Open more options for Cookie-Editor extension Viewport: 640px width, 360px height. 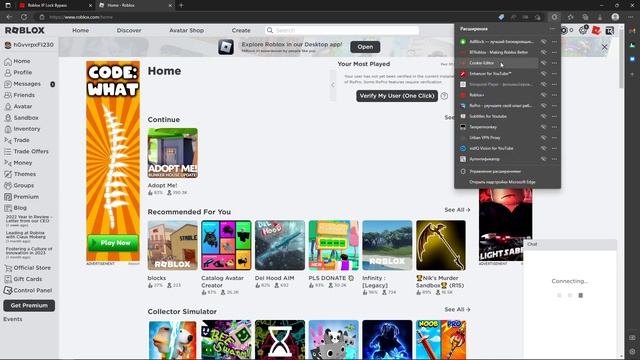pos(554,63)
